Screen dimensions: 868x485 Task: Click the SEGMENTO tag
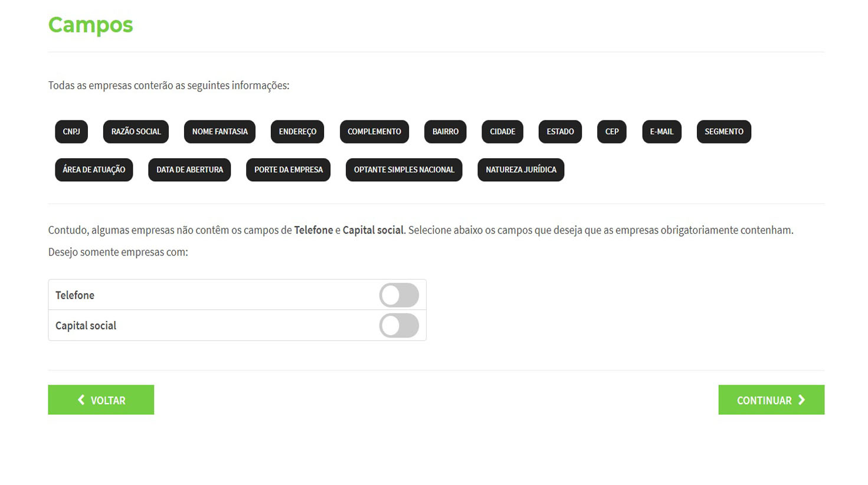tap(724, 132)
